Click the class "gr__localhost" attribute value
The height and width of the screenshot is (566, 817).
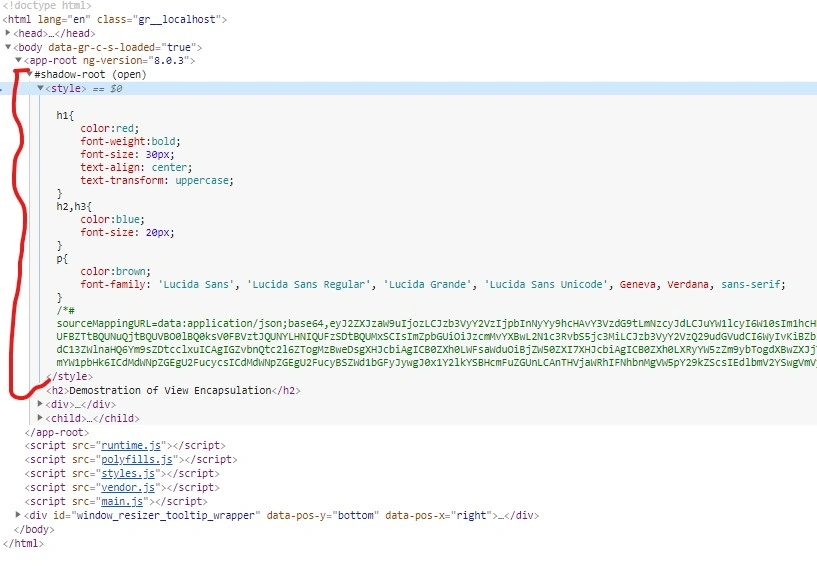click(x=177, y=20)
